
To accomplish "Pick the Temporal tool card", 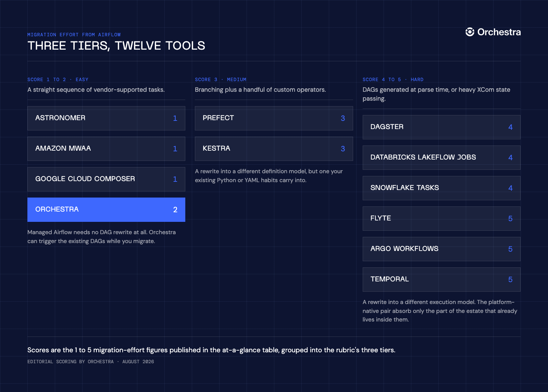I will (441, 279).
